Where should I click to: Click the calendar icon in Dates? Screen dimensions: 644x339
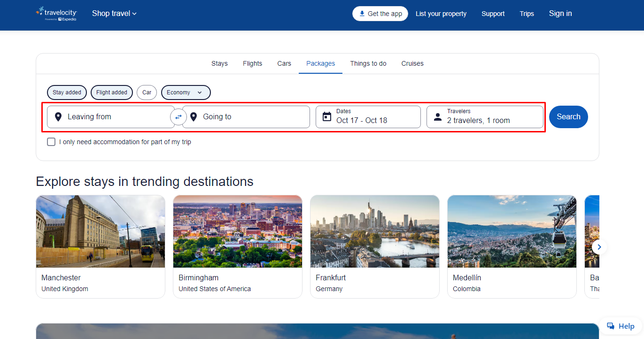click(327, 117)
